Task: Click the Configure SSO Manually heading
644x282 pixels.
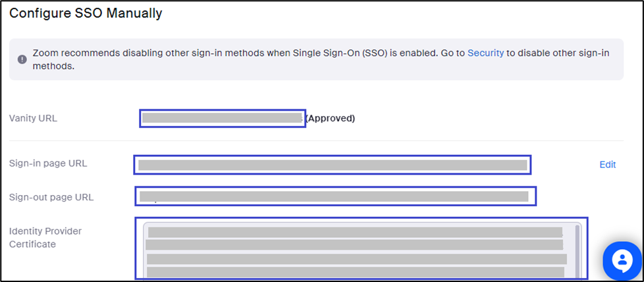Action: 86,13
